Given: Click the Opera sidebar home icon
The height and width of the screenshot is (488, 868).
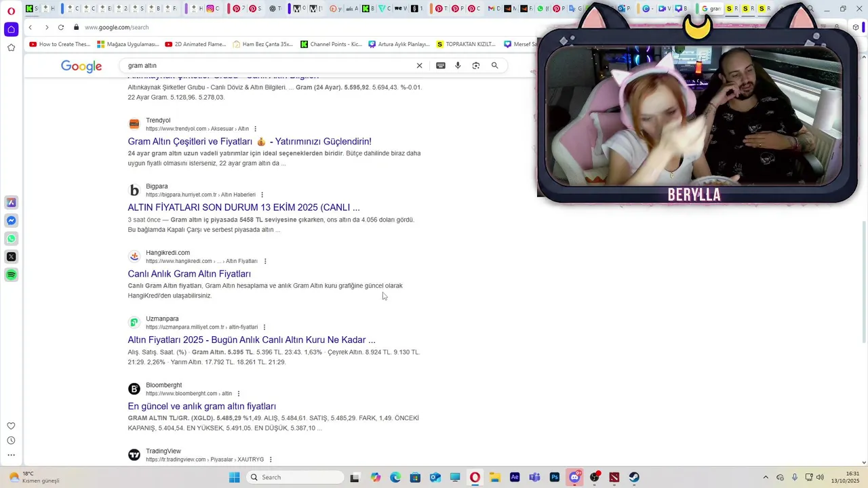Looking at the screenshot, I should 11,29.
